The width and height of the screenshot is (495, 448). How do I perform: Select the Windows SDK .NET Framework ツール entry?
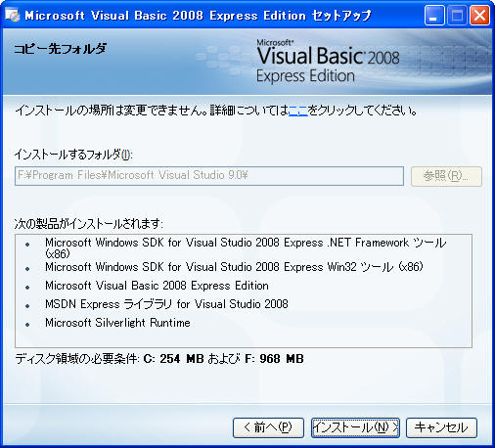[x=246, y=247]
